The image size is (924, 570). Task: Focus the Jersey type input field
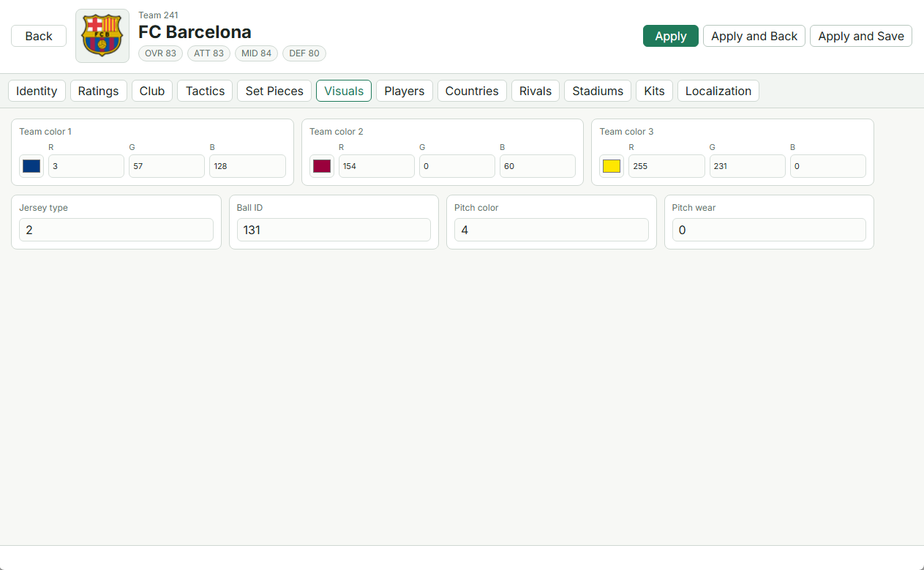(116, 230)
